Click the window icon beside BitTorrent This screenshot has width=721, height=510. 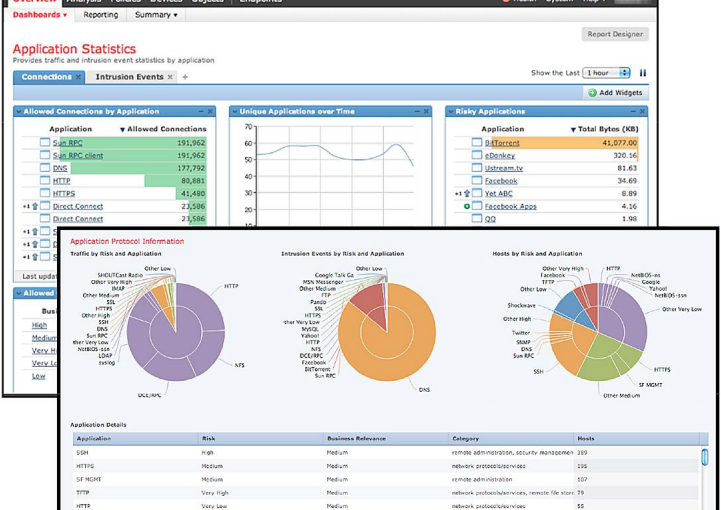[x=476, y=143]
